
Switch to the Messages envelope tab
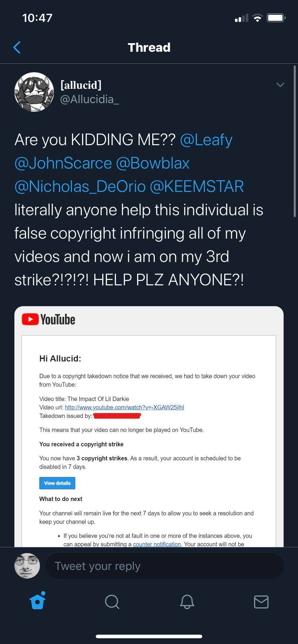point(261,602)
